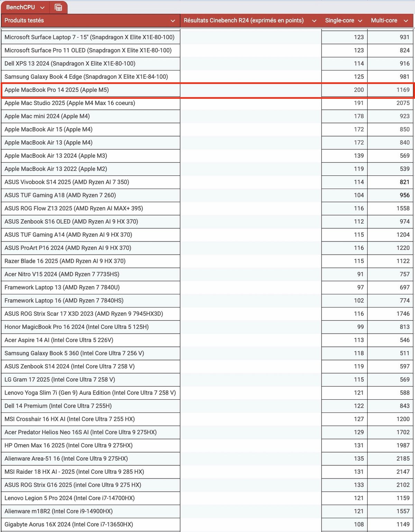Viewport: 415px width, 532px height.
Task: Select the Samsung Galaxy Book 4 Edge row
Action: pos(90,77)
